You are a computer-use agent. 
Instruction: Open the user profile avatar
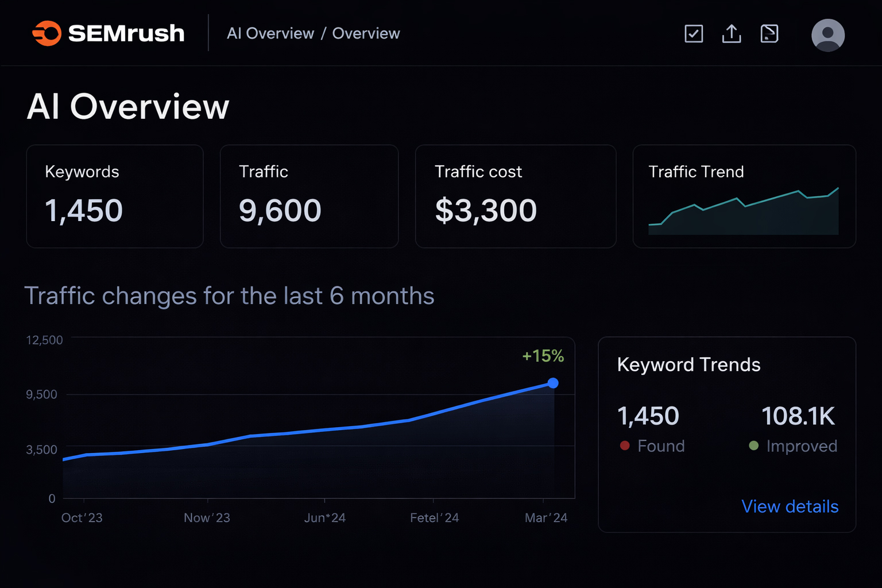827,35
